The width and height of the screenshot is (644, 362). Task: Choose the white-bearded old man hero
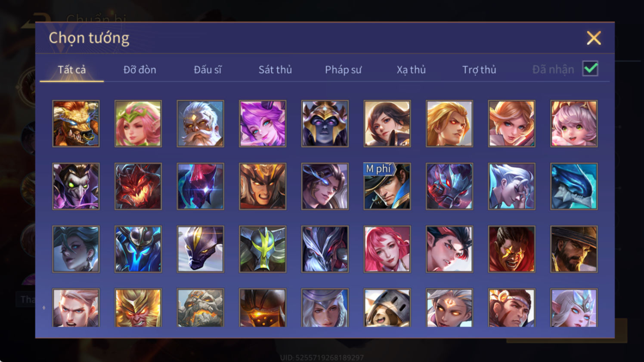pos(200,124)
